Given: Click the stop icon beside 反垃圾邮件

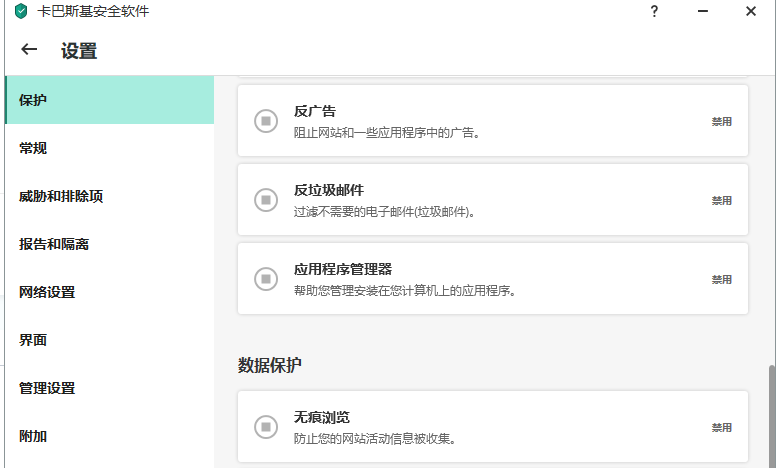Looking at the screenshot, I should point(266,200).
